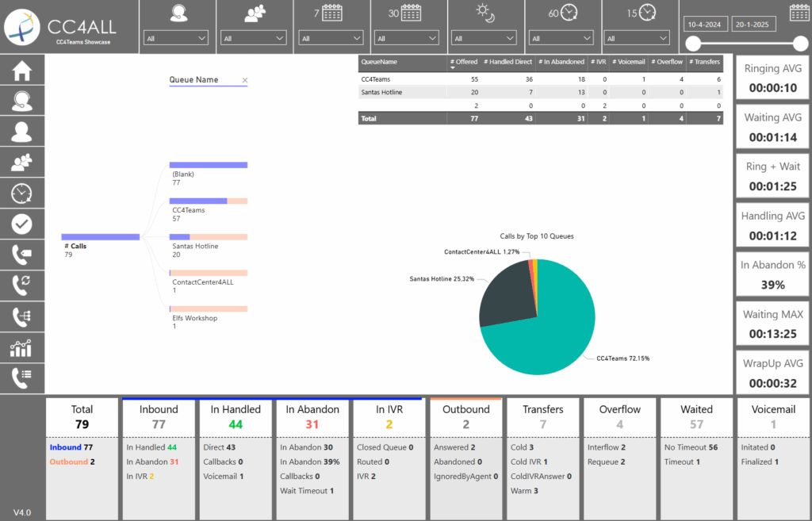
Task: Open the phone with refresh arrows page
Action: click(x=22, y=285)
